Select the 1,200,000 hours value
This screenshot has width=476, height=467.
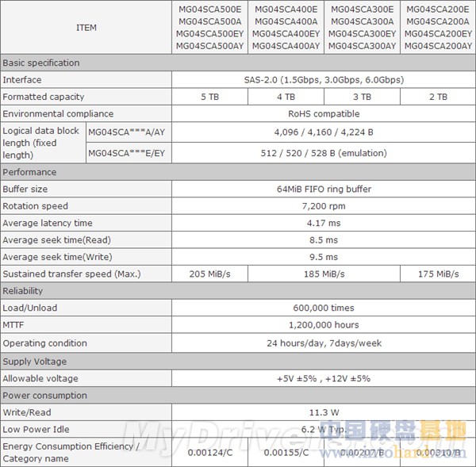click(x=324, y=325)
